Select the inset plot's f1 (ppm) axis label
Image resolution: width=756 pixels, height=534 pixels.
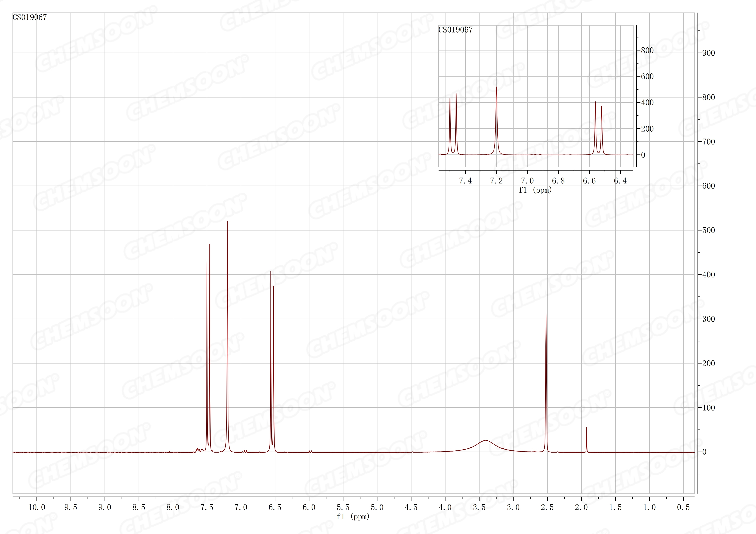coord(535,190)
